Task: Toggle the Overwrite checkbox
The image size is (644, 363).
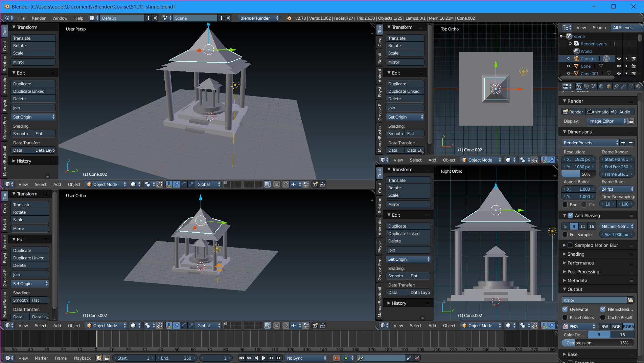Action: coord(565,309)
